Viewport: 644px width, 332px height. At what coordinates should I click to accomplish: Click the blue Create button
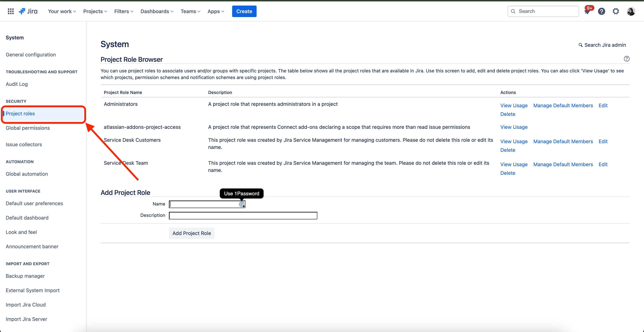click(244, 11)
